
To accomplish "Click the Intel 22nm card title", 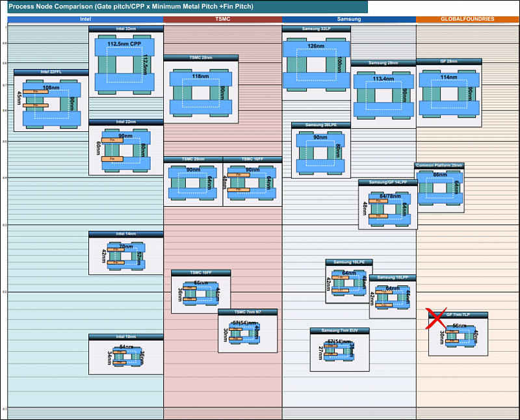I will click(x=126, y=122).
